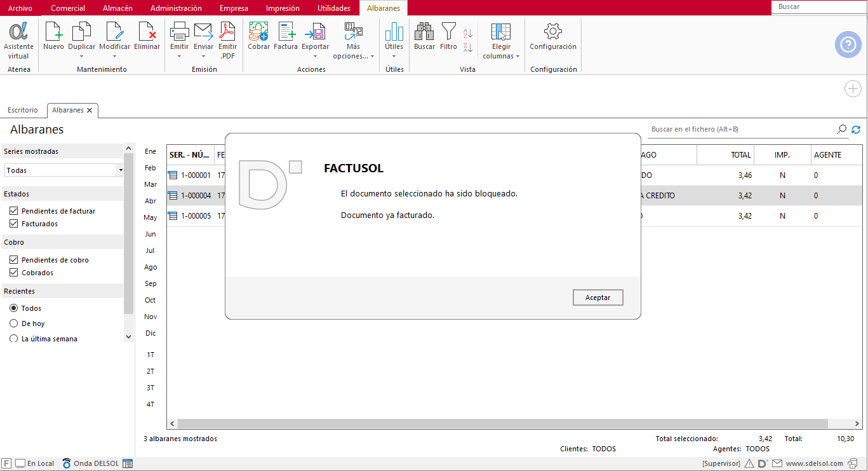Open Más opciones in ribbon
This screenshot has height=471, width=868.
354,41
